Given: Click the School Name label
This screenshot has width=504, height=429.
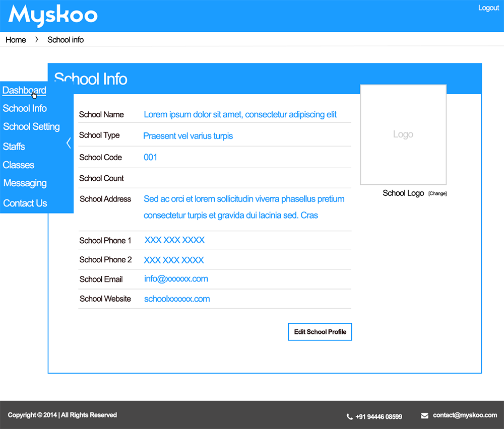Looking at the screenshot, I should point(101,115).
